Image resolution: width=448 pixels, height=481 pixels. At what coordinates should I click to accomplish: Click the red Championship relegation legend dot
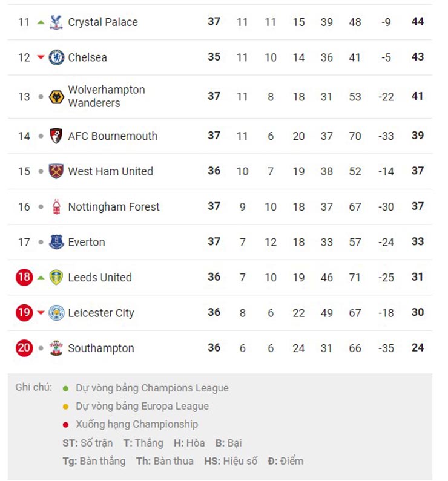pyautogui.click(x=65, y=425)
